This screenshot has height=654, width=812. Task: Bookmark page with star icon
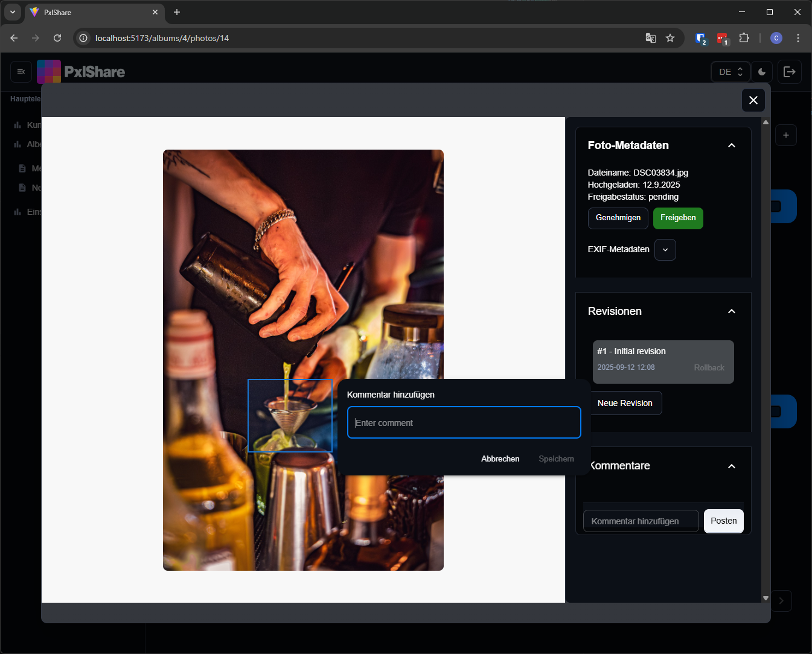coord(670,38)
